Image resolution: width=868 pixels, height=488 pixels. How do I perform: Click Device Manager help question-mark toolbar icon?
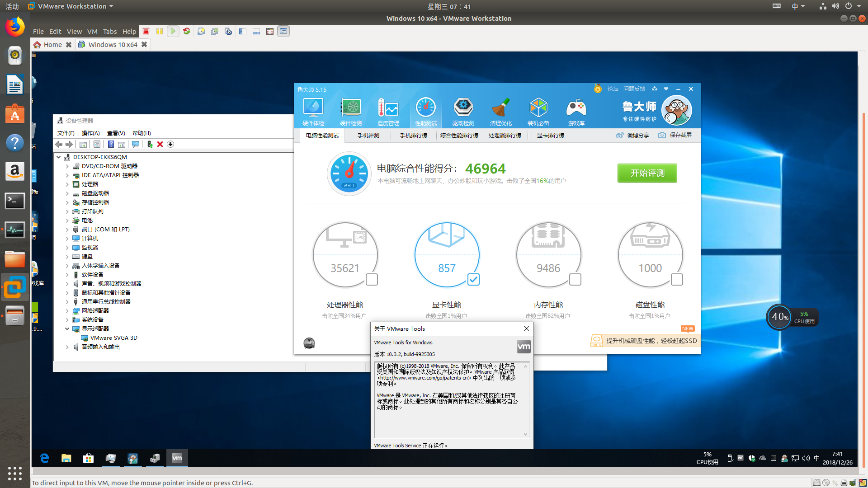click(x=111, y=144)
